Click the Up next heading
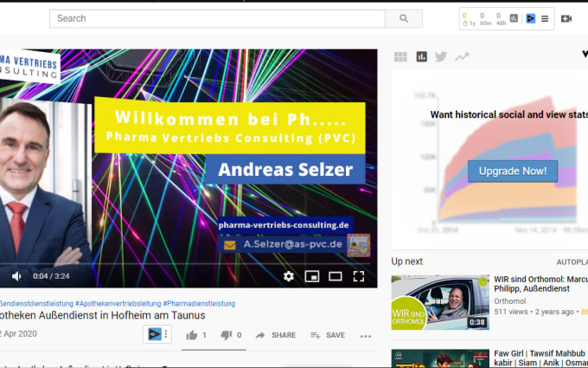Viewport: 588px width, 368px height. click(407, 261)
